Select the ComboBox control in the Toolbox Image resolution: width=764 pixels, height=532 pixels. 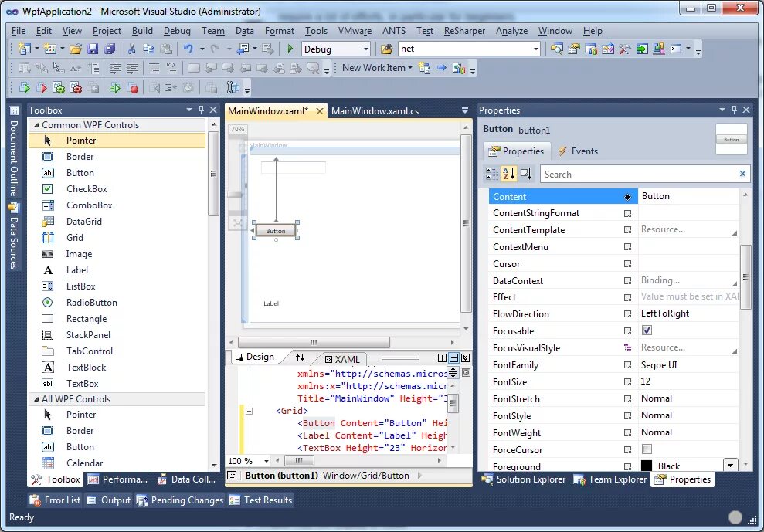[89, 205]
